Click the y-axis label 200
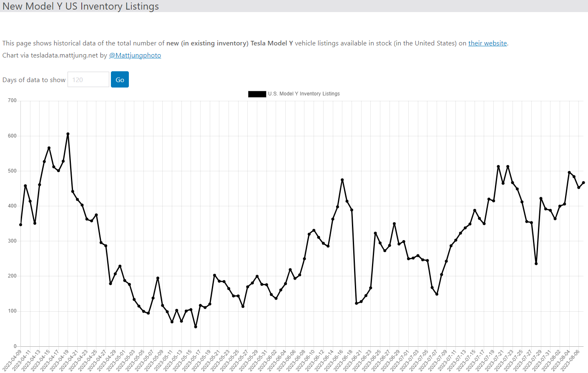This screenshot has height=373, width=588. click(12, 276)
